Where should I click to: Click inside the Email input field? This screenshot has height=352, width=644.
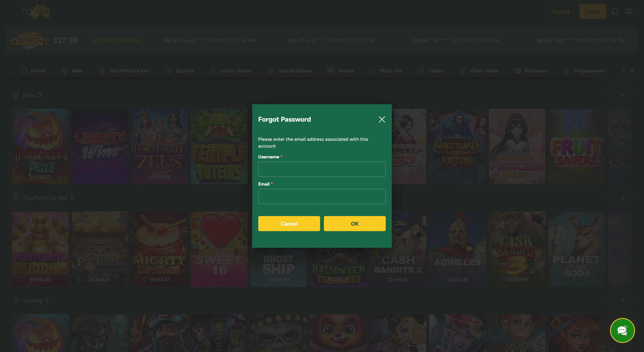322,196
